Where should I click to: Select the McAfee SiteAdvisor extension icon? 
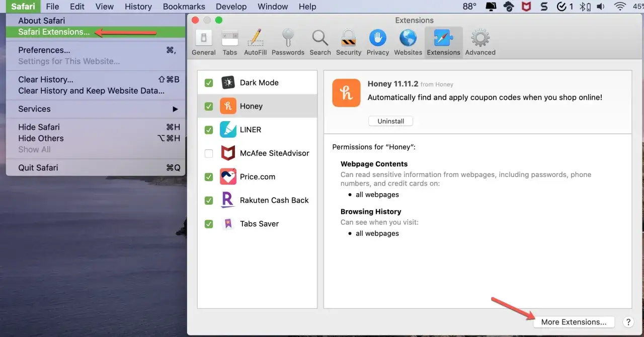pyautogui.click(x=228, y=153)
